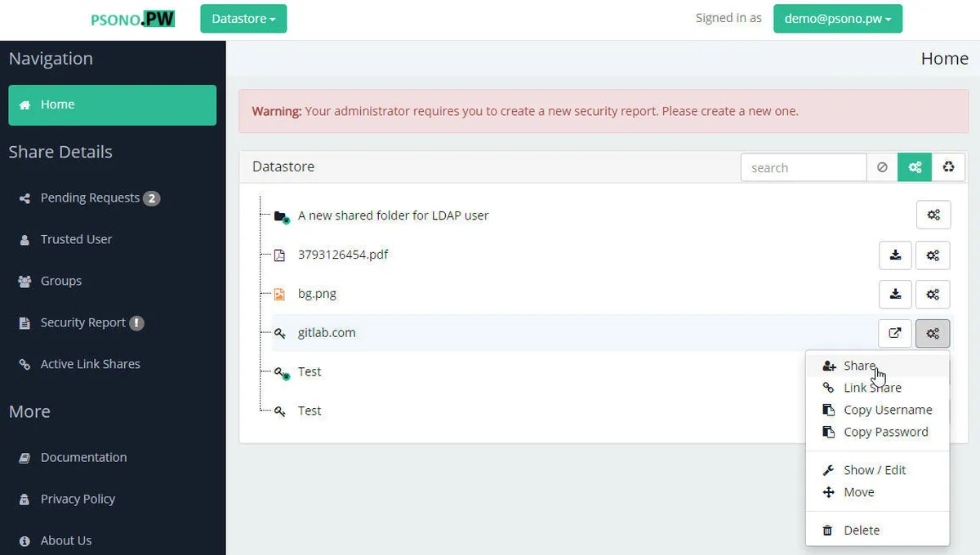Select the shared Test entry

click(310, 372)
